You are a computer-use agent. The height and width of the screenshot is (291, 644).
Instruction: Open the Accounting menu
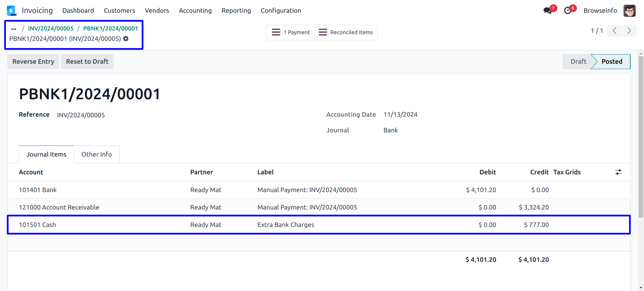[195, 11]
